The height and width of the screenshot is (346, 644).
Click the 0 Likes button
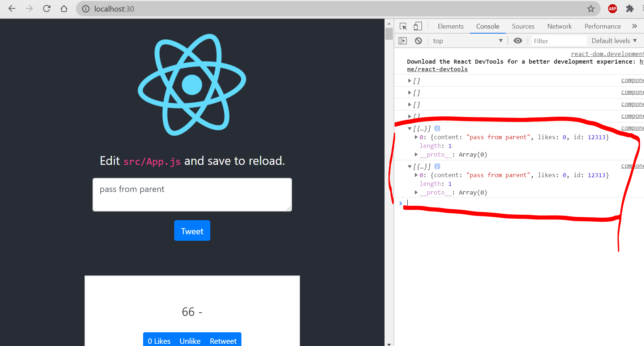tap(159, 341)
